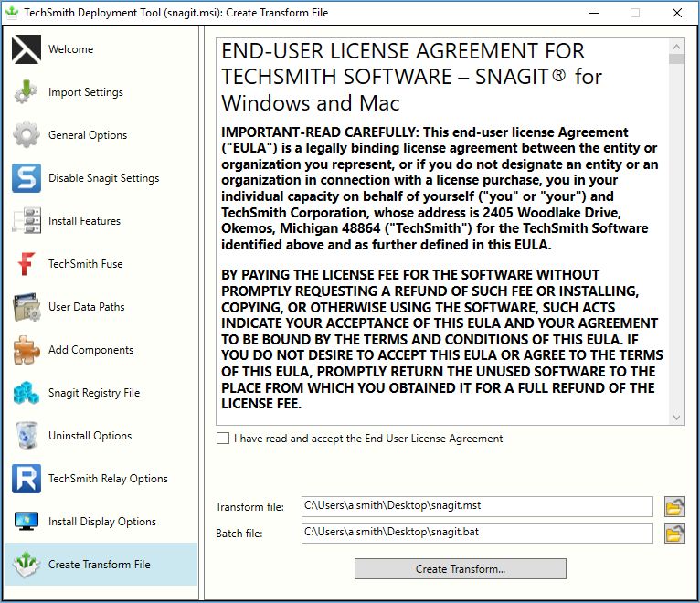Viewport: 700px width, 603px height.
Task: Minimize the Deployment Tool window
Action: (594, 13)
